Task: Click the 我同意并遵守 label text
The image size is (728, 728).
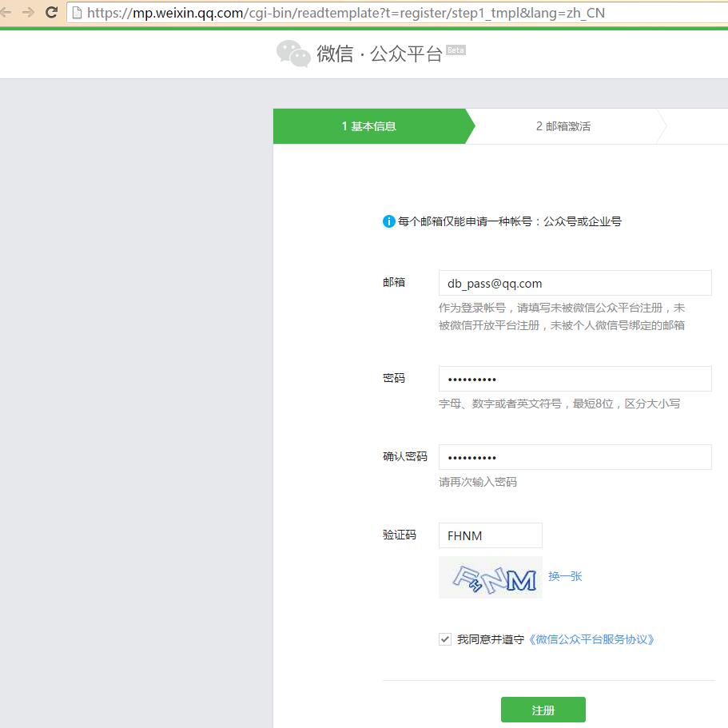Action: click(491, 640)
